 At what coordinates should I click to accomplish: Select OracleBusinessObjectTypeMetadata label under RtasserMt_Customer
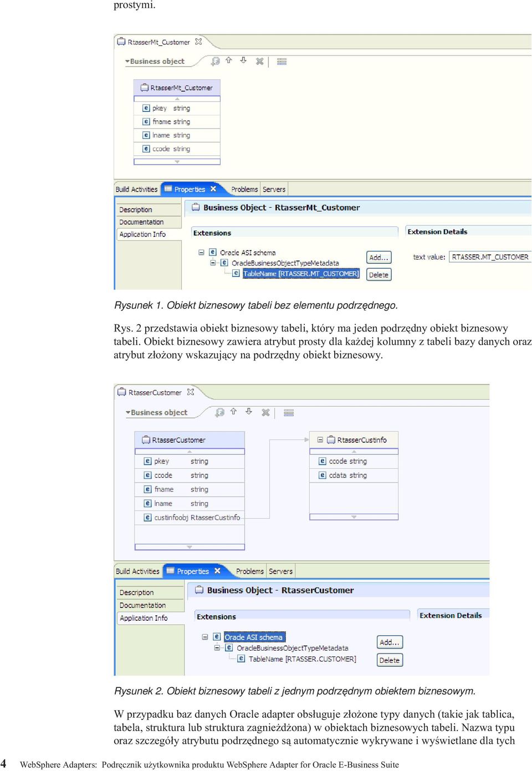(x=285, y=263)
